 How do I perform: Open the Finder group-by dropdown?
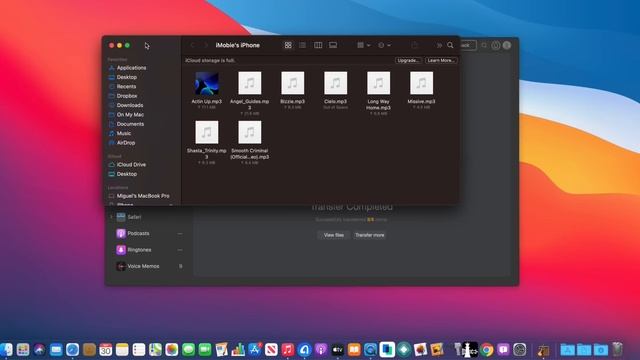coord(363,45)
